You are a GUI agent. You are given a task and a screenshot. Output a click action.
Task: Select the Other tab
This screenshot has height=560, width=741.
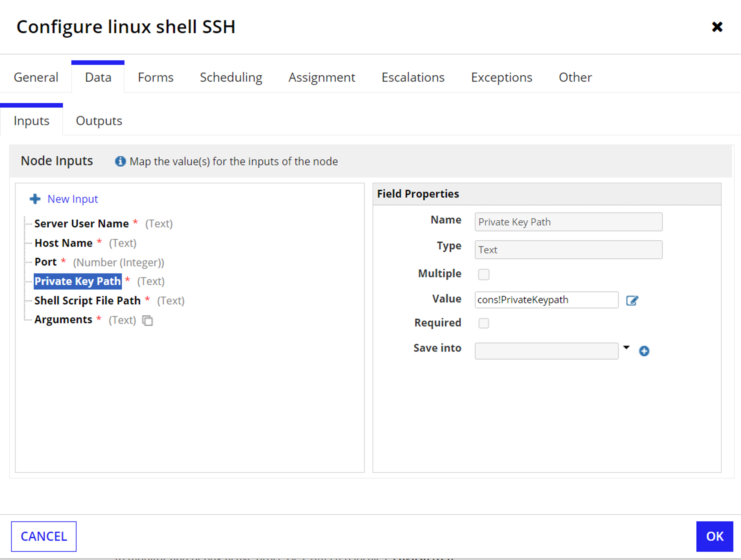point(575,77)
